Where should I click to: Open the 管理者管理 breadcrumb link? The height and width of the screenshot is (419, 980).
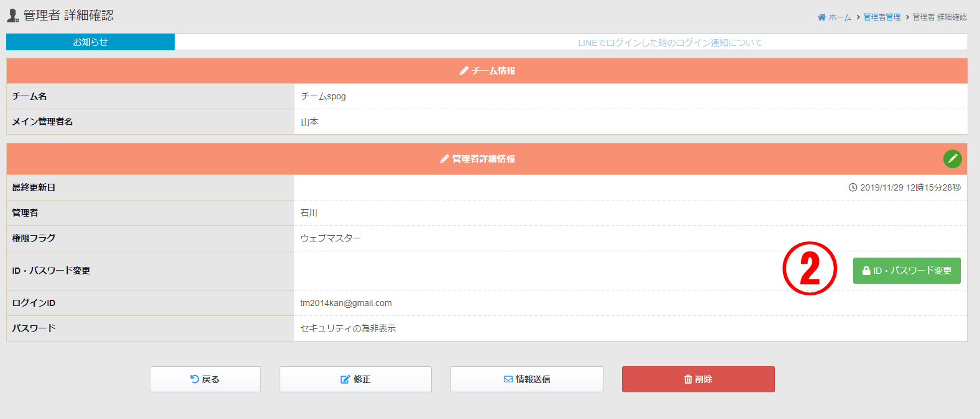pyautogui.click(x=882, y=17)
